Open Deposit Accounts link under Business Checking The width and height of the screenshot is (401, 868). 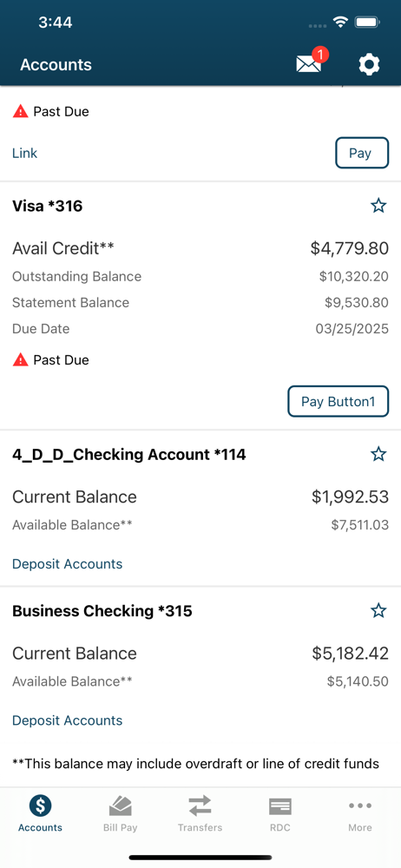(x=67, y=720)
